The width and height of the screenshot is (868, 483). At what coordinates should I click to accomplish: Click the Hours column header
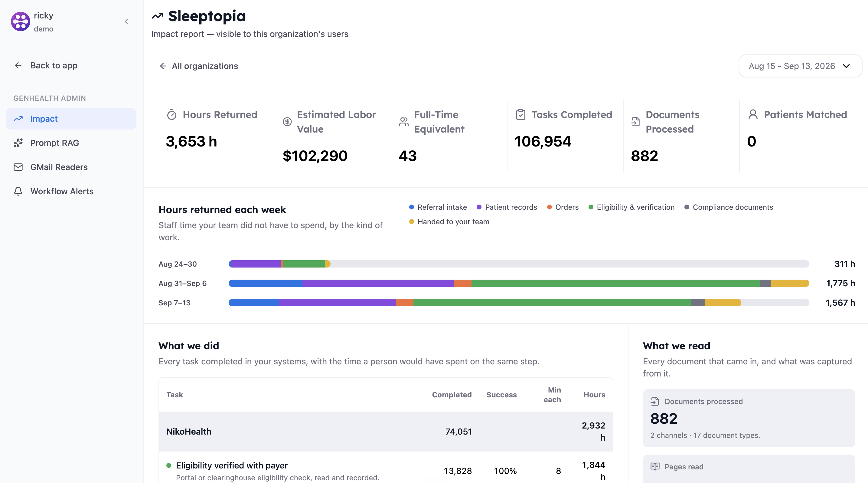pos(594,395)
